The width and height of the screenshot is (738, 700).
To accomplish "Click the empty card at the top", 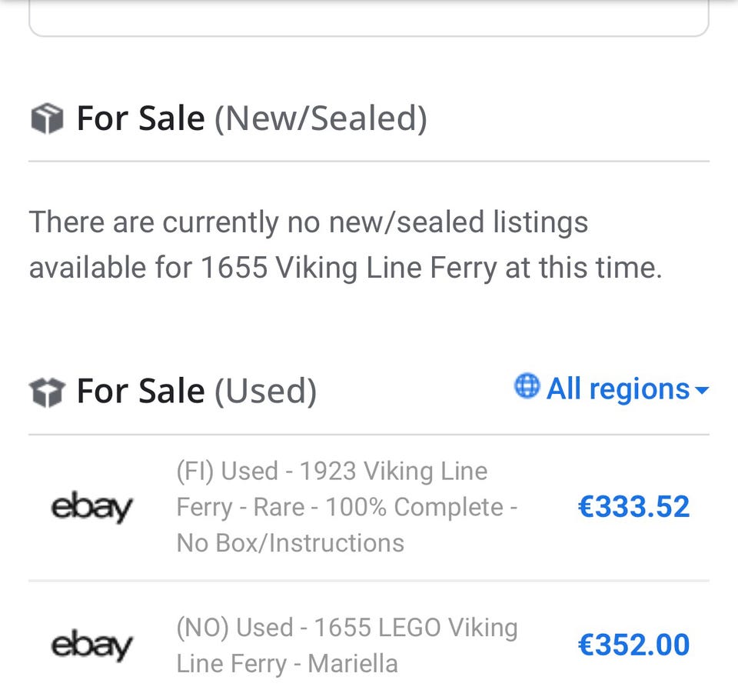I will [368, 17].
